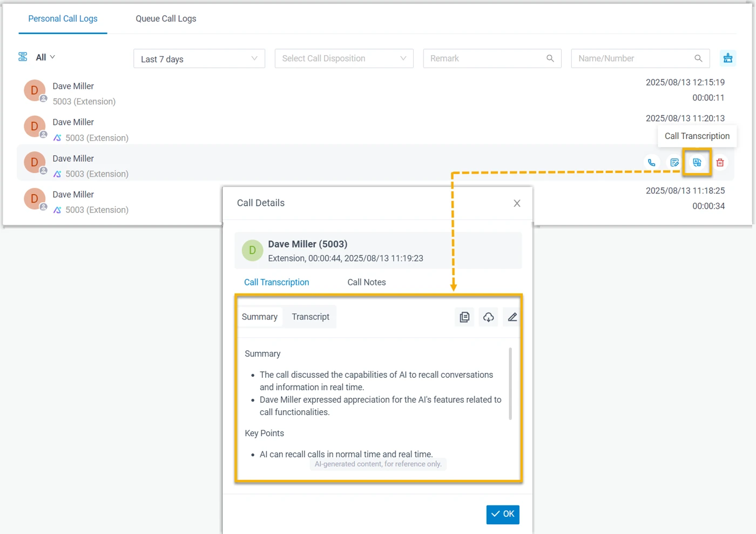Switch to Personal Call Logs tab

tap(63, 18)
